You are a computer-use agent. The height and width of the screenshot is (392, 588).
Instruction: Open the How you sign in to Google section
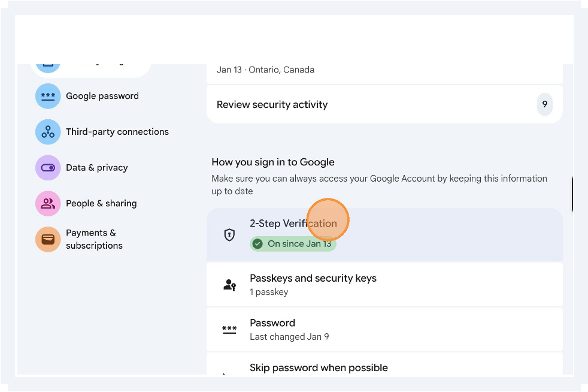[x=273, y=162]
